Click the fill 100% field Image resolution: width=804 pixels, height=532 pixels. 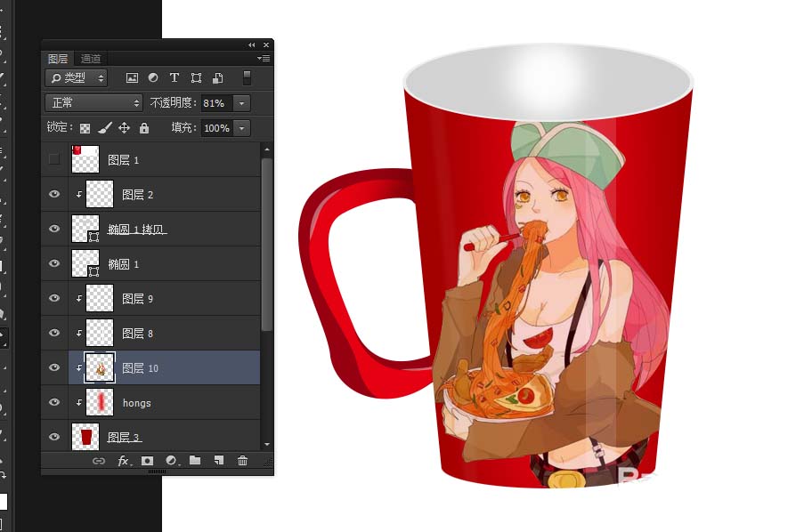tap(217, 128)
